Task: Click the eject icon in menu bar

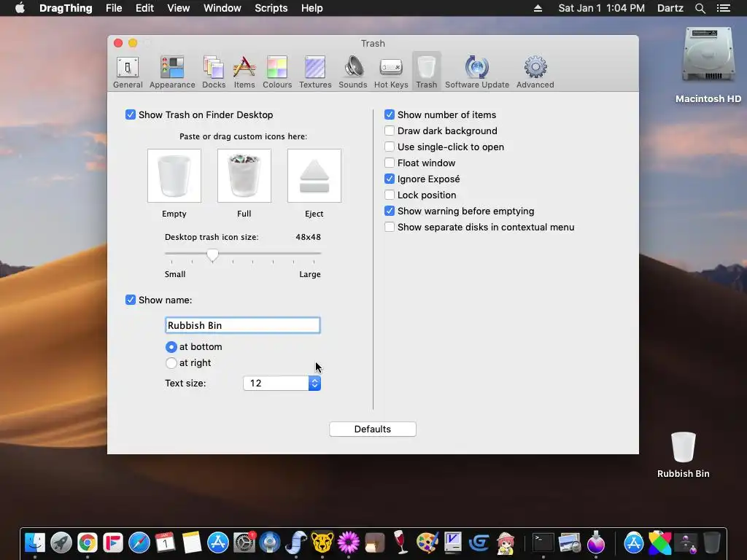Action: tap(538, 8)
